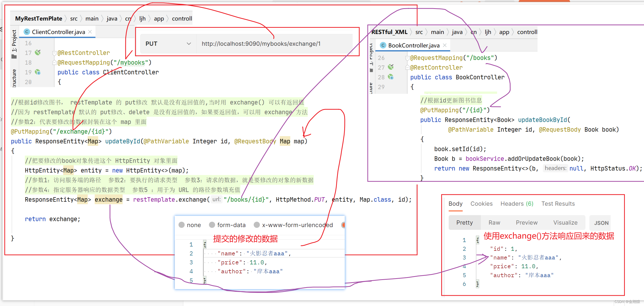Click "author" line in the request body
Screen dimensions: 644x306
pyautogui.click(x=250, y=271)
